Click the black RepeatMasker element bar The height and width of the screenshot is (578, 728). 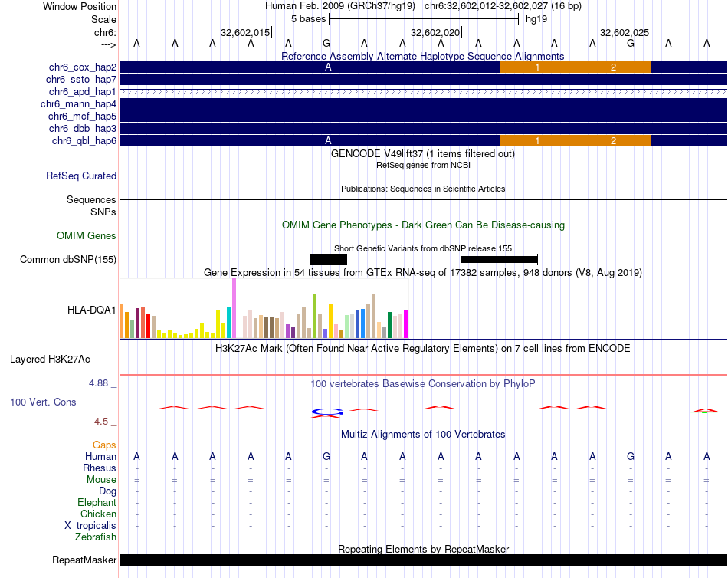click(423, 560)
